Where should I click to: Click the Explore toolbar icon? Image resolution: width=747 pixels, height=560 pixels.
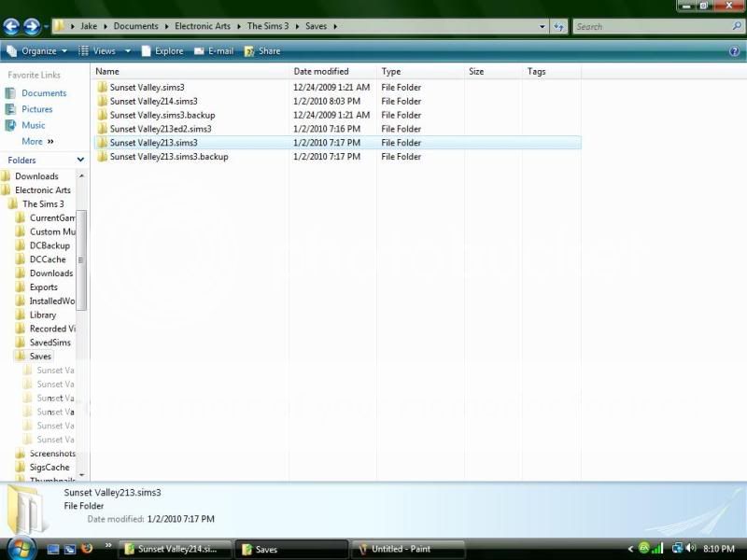click(163, 50)
